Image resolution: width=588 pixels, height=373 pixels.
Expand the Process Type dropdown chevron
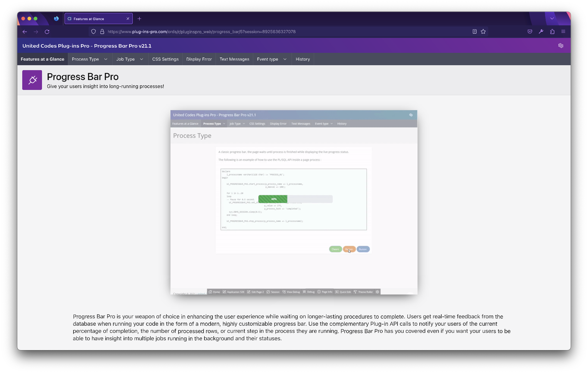pyautogui.click(x=106, y=59)
